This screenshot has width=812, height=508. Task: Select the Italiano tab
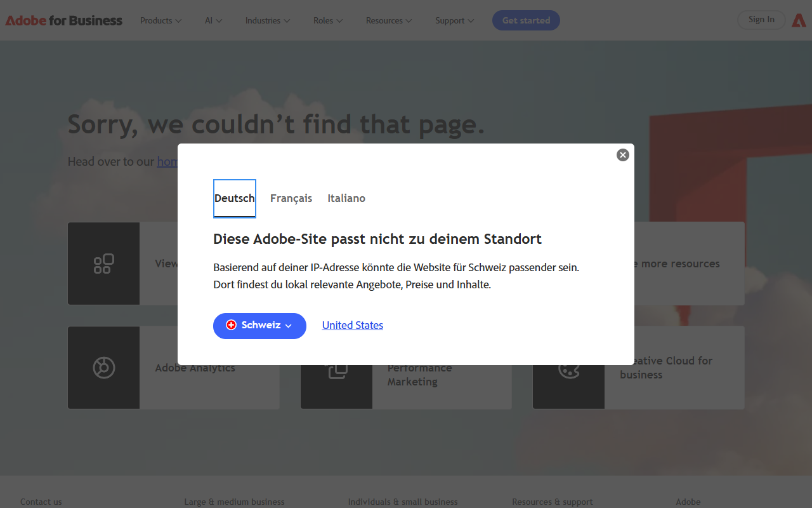tap(346, 198)
